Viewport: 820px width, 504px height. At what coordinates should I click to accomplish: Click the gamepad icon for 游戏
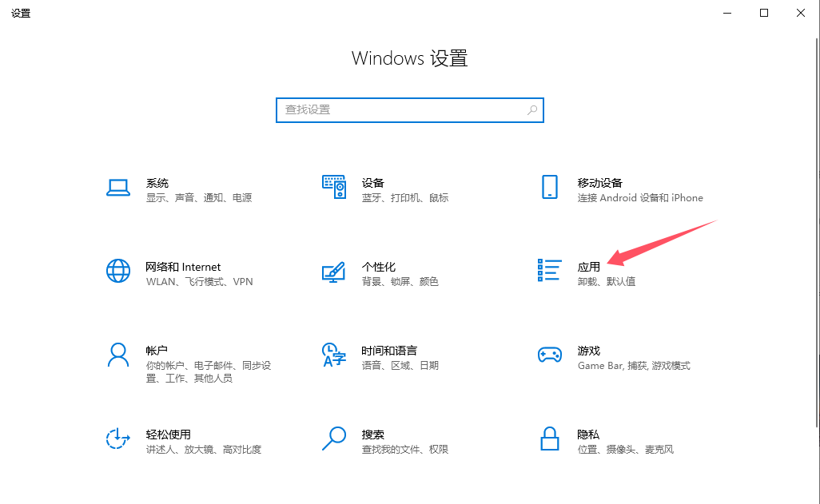tap(550, 355)
